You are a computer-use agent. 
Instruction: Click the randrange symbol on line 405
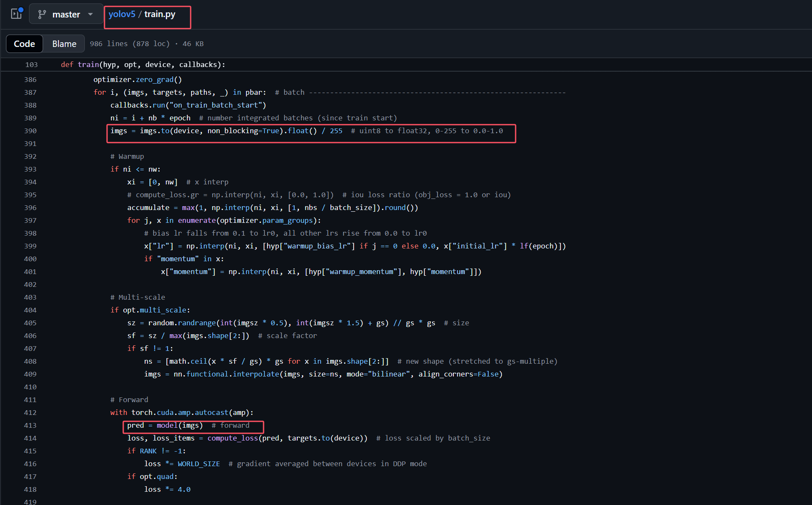(x=197, y=323)
